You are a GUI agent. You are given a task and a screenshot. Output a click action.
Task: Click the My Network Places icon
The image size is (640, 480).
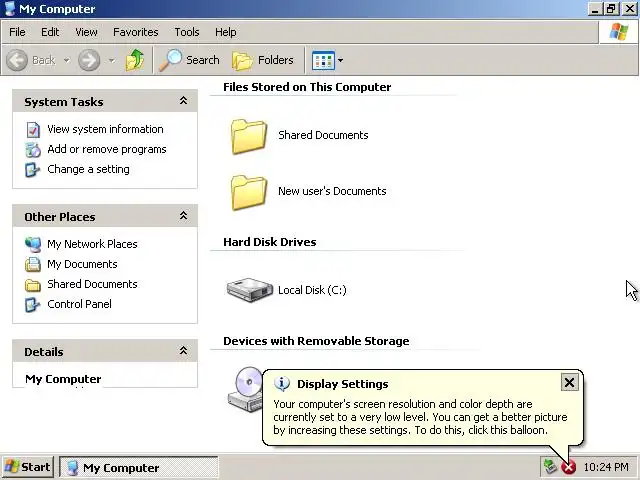click(x=33, y=244)
